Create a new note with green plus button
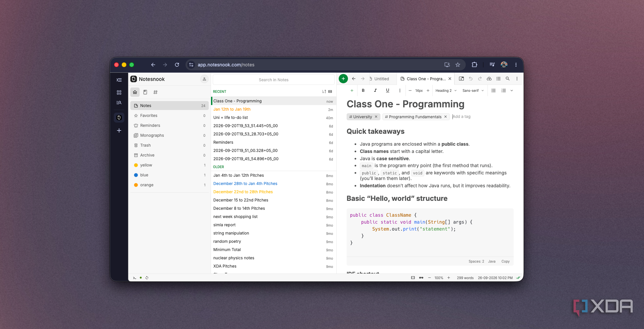Screen dimensions: 644x329 (343, 79)
